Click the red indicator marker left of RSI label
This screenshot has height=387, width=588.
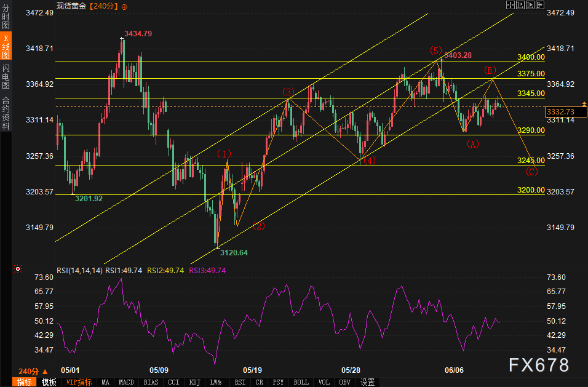(18, 269)
